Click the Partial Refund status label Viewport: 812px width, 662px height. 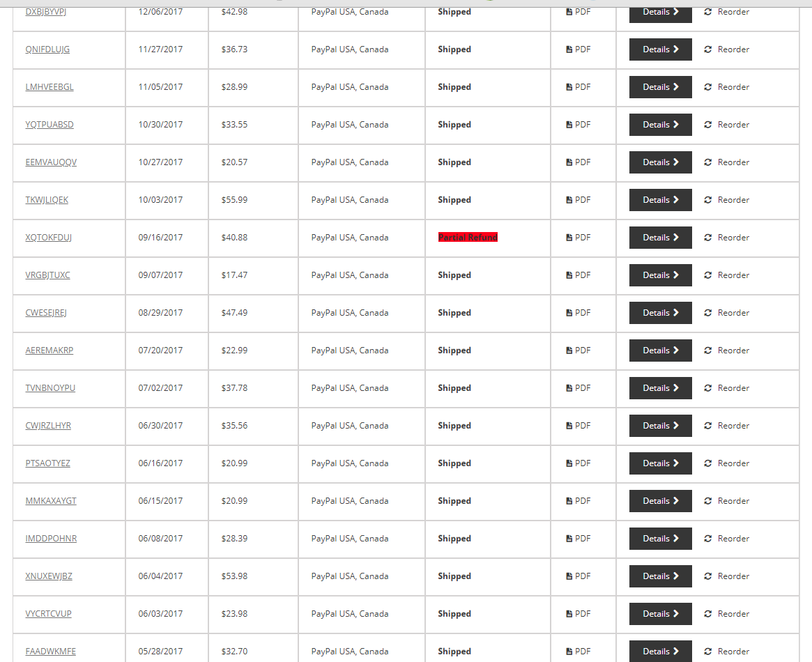pyautogui.click(x=468, y=238)
